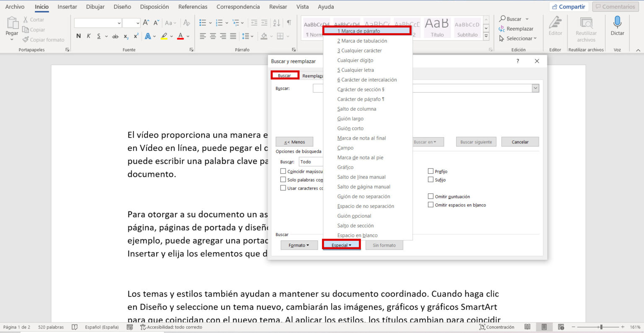The image size is (644, 333).
Task: Open the Archivo tab
Action: click(x=15, y=7)
